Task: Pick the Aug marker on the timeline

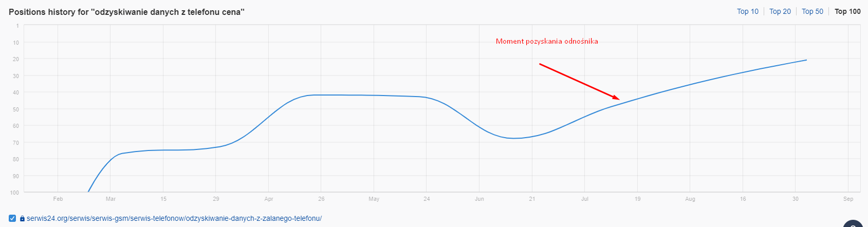Action: (690, 199)
